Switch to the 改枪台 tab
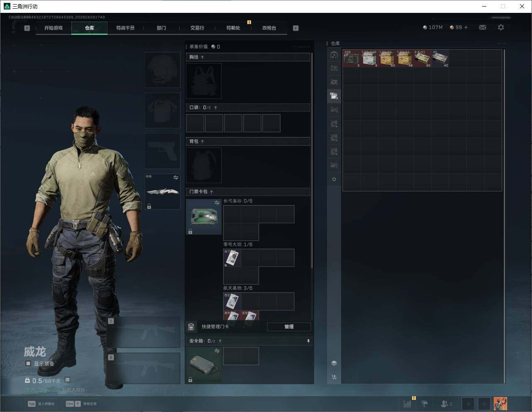This screenshot has width=532, height=412. (269, 28)
